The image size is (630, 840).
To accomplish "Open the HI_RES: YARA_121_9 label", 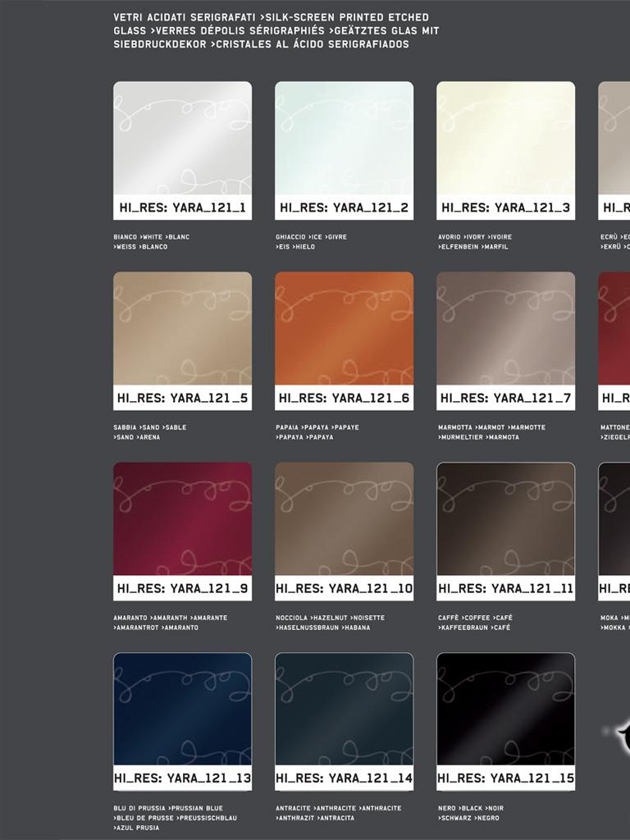I will click(x=182, y=588).
